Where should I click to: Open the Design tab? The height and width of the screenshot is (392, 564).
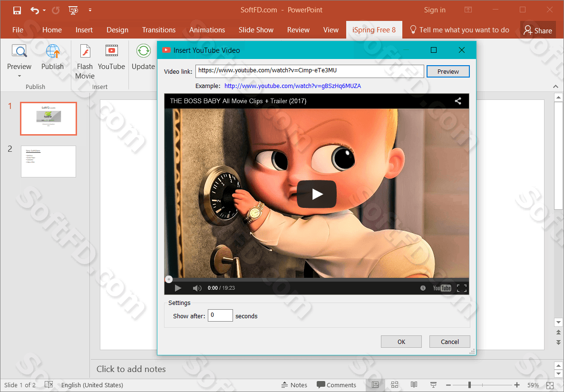[x=117, y=30]
